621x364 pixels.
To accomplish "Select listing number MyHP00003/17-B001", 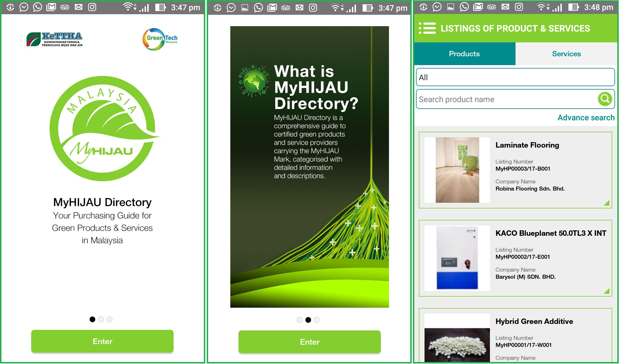I will (523, 169).
